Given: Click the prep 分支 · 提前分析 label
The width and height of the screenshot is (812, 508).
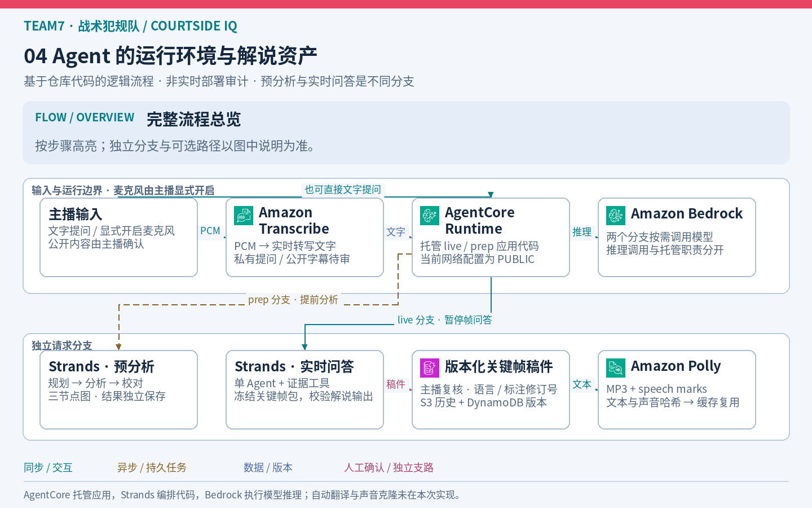Looking at the screenshot, I should click(x=293, y=300).
